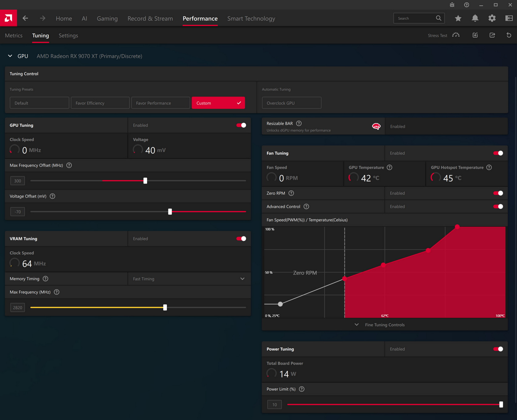The height and width of the screenshot is (420, 517).
Task: Open notifications bell icon
Action: (475, 18)
